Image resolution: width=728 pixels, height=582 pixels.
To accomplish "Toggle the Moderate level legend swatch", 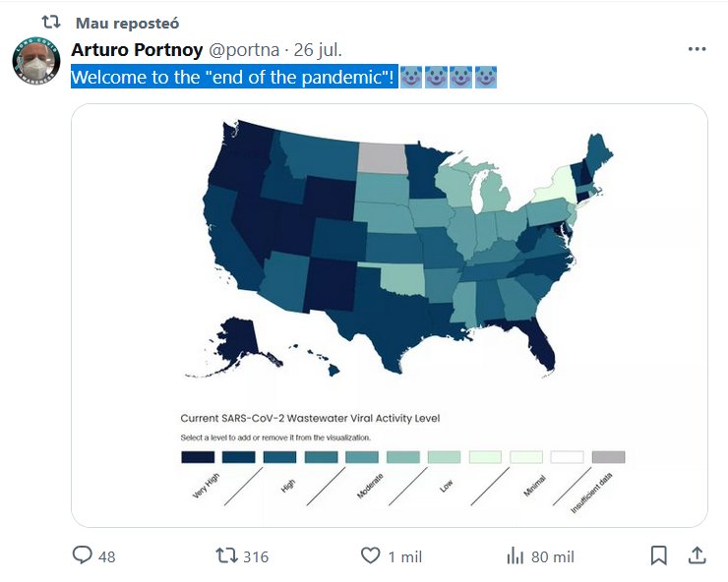I will click(362, 457).
